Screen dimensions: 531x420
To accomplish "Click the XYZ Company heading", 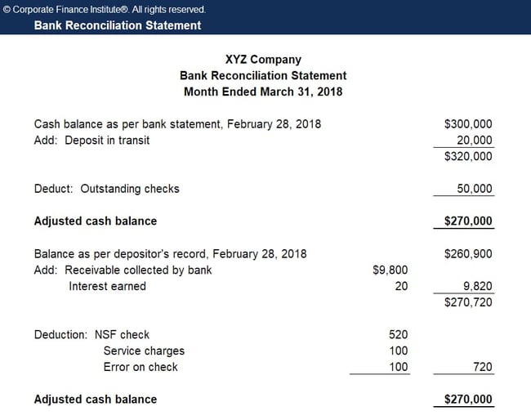I will point(263,60).
